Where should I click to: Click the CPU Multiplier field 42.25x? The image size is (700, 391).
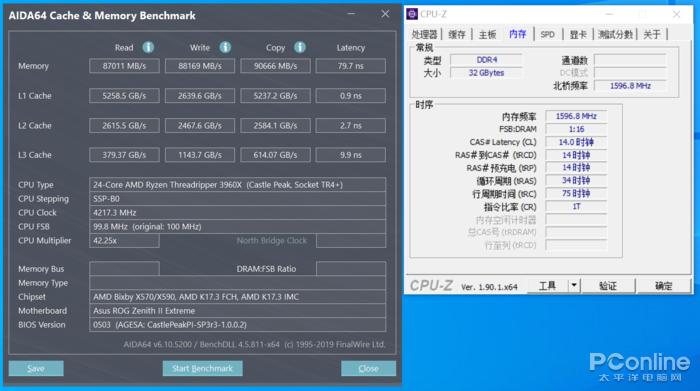coord(124,241)
